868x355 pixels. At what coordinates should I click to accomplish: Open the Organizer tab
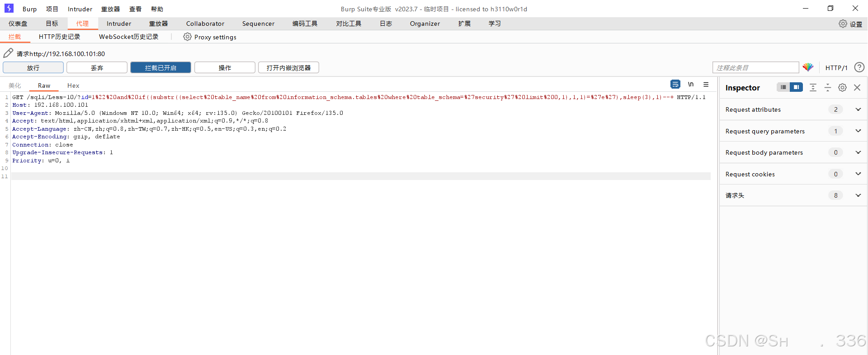pyautogui.click(x=425, y=24)
